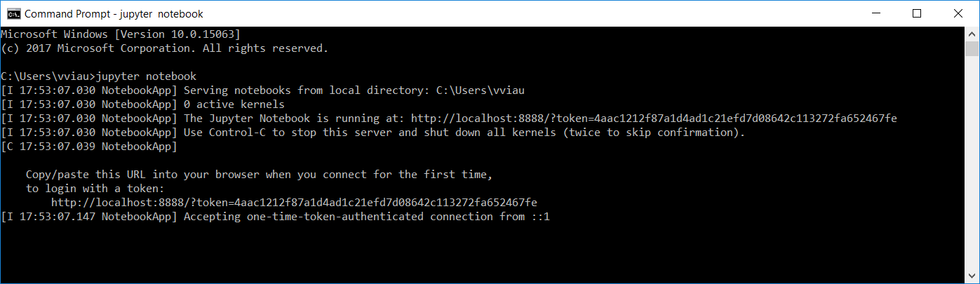The height and width of the screenshot is (284, 980).
Task: Click the localhost URL on the 'running at' line
Action: [654, 119]
